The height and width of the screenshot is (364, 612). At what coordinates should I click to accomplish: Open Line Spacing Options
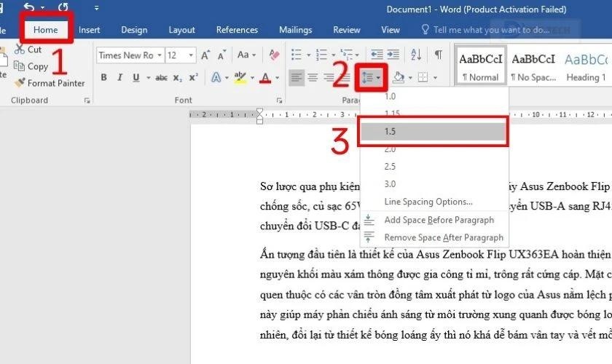434,202
